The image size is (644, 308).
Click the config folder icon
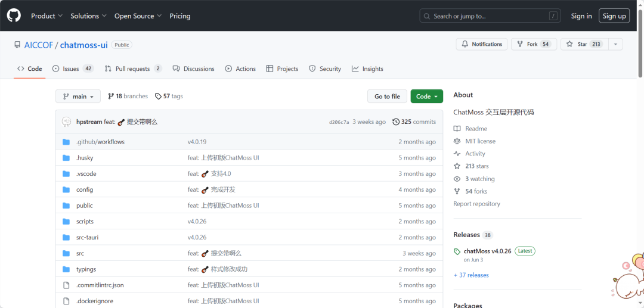[66, 190]
